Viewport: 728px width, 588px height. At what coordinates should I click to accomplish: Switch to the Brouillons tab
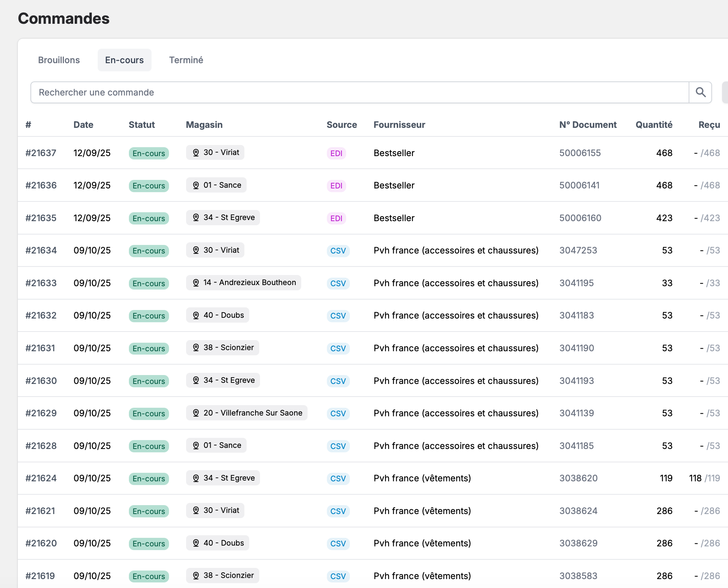(59, 60)
